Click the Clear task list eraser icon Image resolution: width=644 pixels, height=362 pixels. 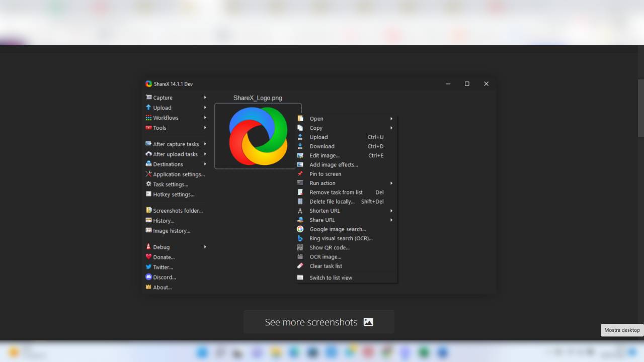[x=300, y=266]
